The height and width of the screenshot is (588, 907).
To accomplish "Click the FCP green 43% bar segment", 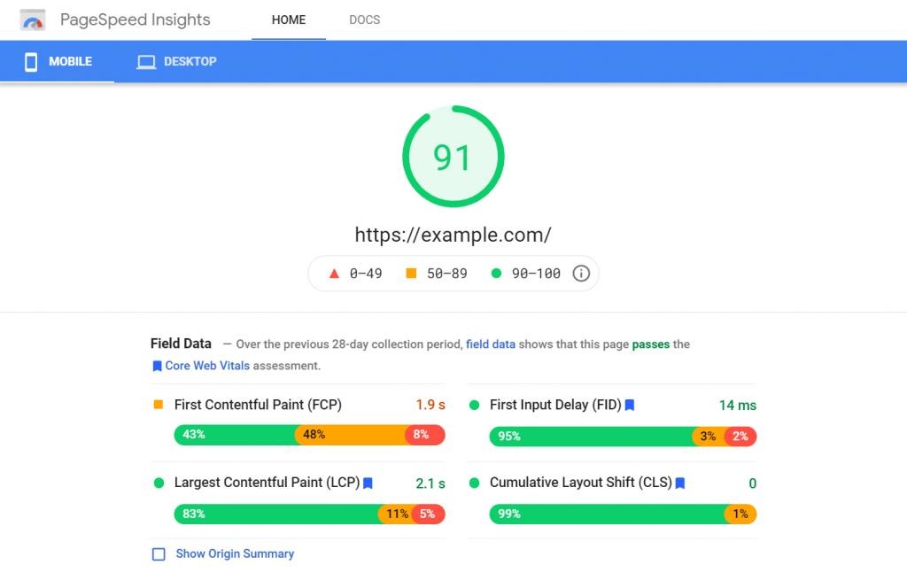I will 236,435.
